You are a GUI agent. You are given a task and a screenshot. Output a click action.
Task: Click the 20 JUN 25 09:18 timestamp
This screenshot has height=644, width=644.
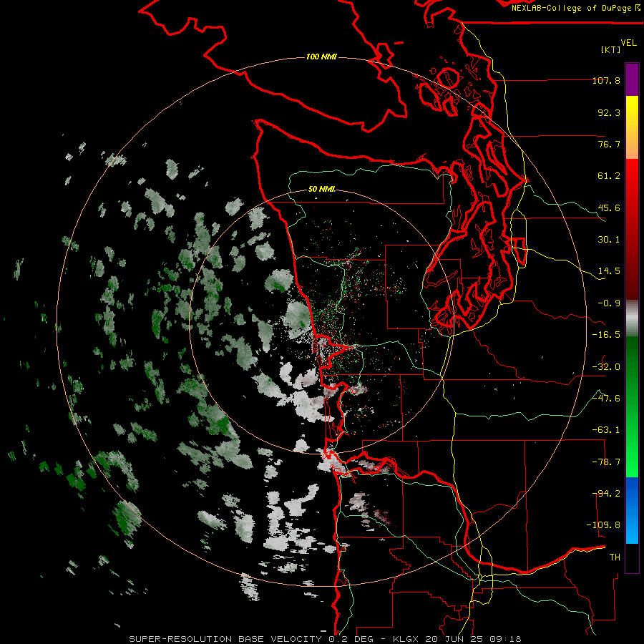[473, 639]
